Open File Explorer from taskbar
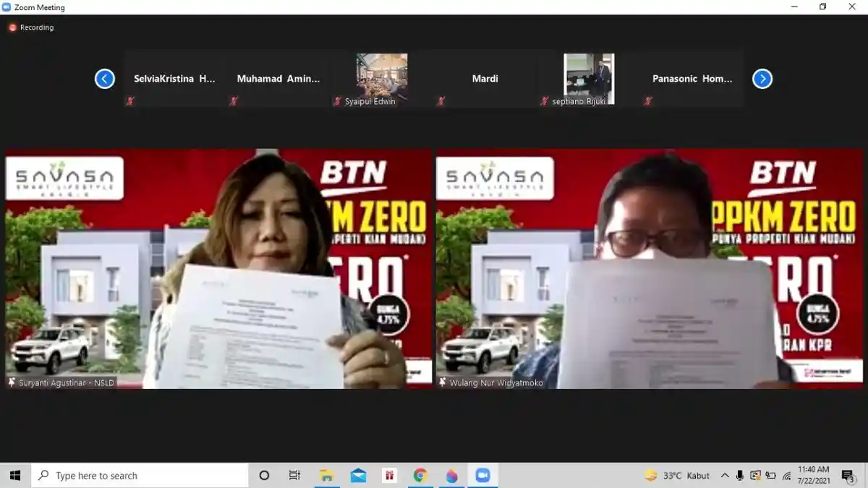The height and width of the screenshot is (488, 868). click(x=326, y=475)
